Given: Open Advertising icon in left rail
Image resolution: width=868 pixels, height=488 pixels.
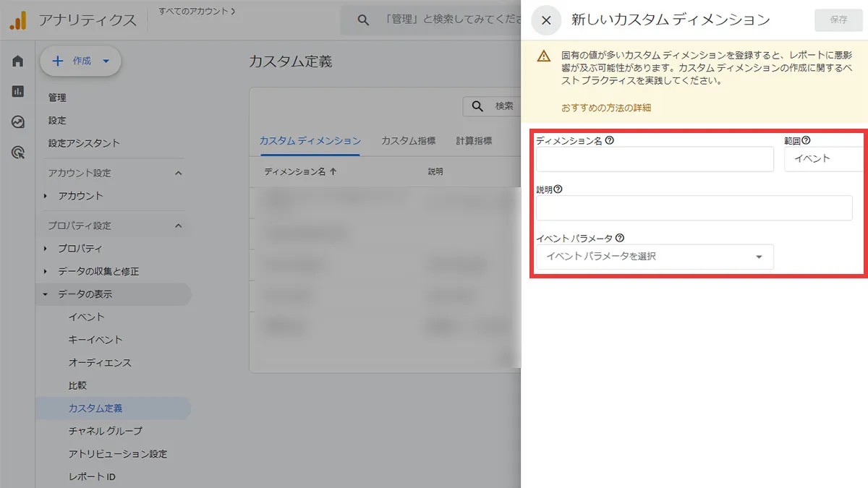Looking at the screenshot, I should 18,153.
